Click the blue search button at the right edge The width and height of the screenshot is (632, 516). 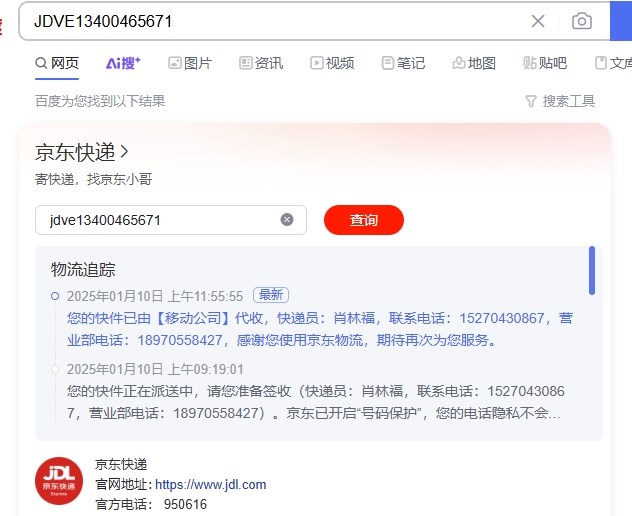click(x=621, y=21)
